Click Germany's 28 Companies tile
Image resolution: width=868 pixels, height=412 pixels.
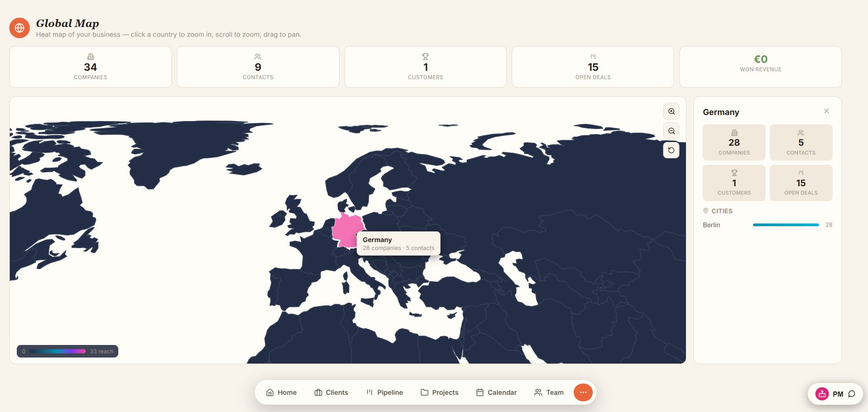point(734,142)
